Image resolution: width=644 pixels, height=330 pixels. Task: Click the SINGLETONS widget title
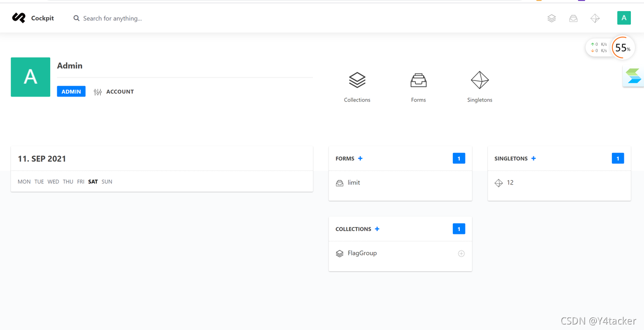coord(511,158)
